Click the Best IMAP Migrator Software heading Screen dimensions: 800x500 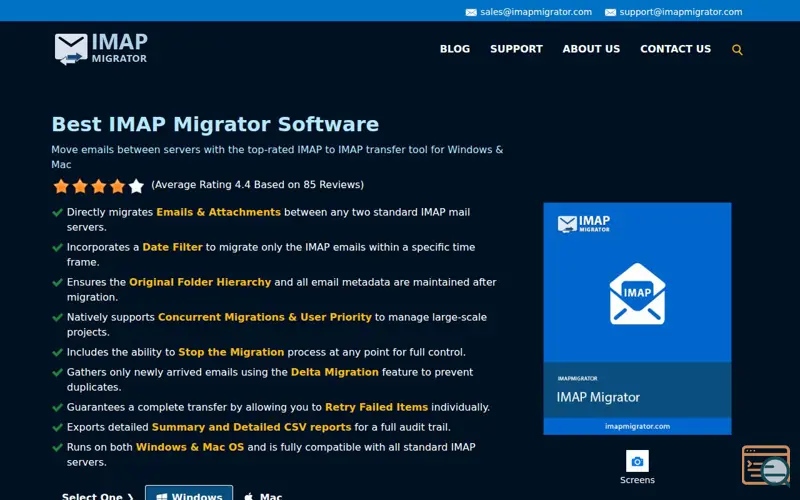[x=215, y=124]
